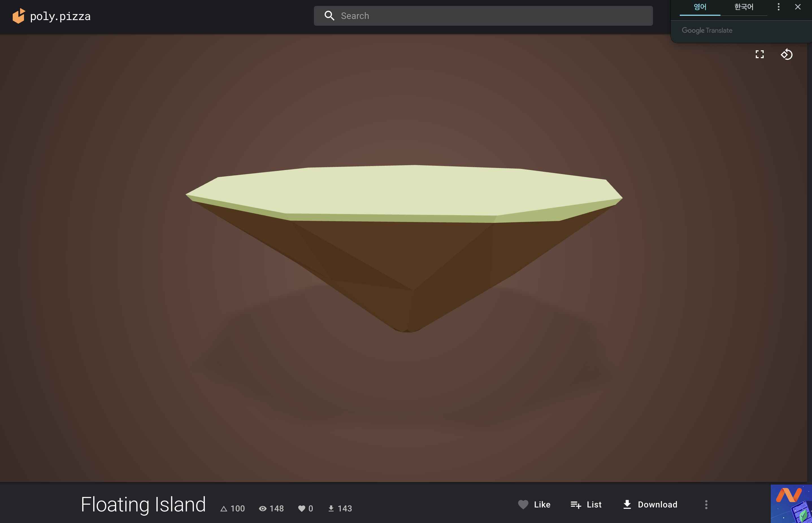
Task: Click the Google Translate label
Action: (x=707, y=30)
